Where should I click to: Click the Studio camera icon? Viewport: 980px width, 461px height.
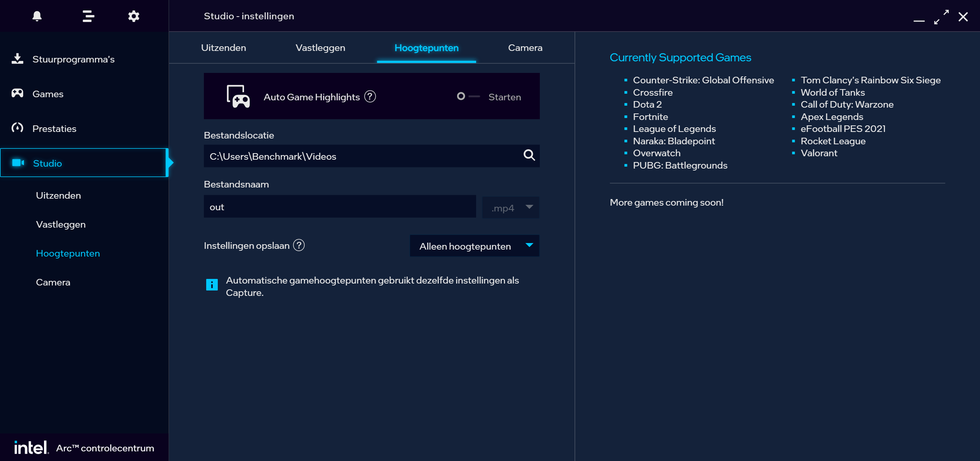point(18,163)
